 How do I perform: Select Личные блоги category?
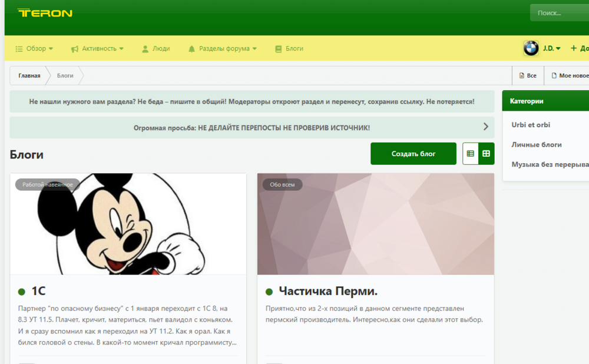[x=537, y=145]
